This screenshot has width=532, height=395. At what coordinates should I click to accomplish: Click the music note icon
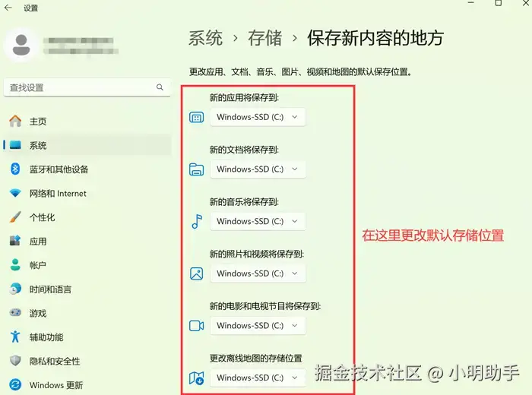197,221
